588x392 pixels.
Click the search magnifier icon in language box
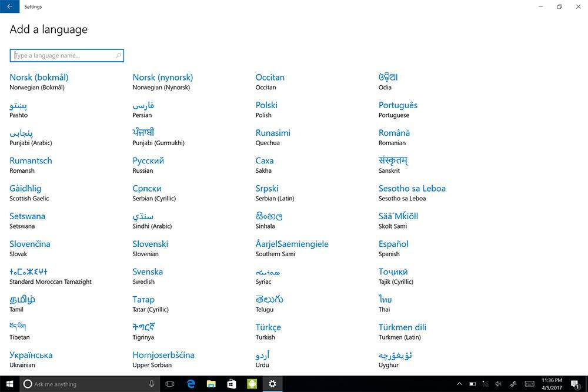click(x=118, y=56)
